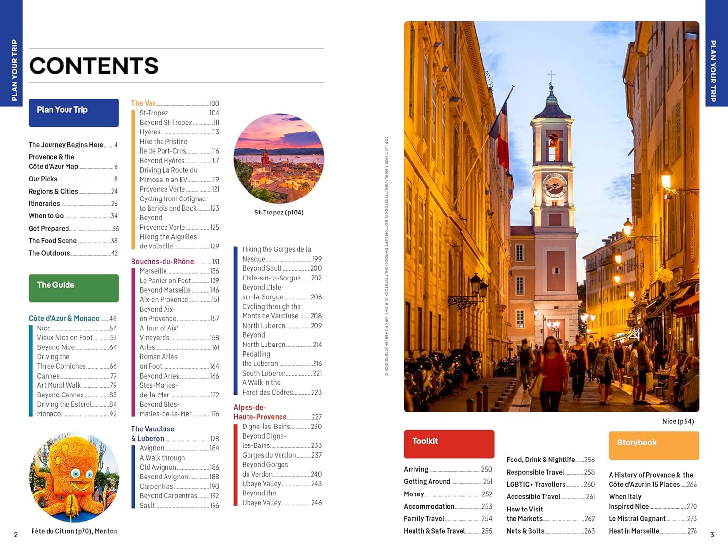Open the Storybook section box
728x560 pixels.
(x=653, y=445)
